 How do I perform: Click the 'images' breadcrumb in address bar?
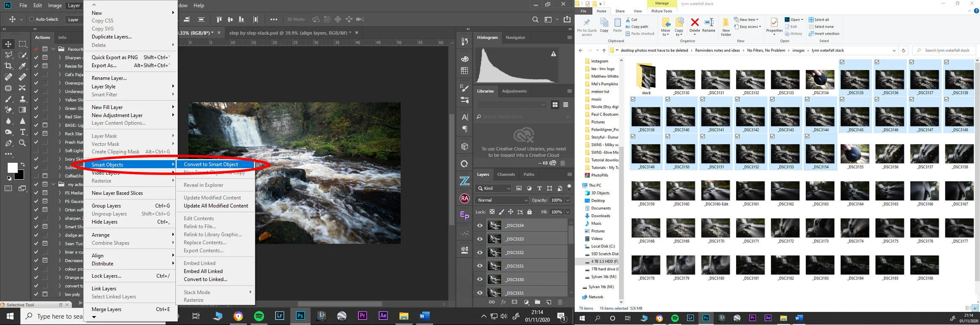798,50
